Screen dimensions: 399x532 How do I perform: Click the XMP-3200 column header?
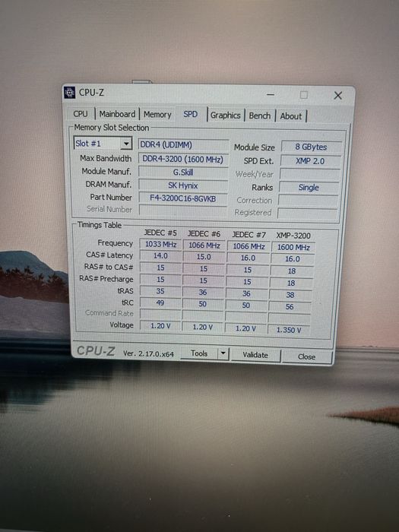point(293,236)
